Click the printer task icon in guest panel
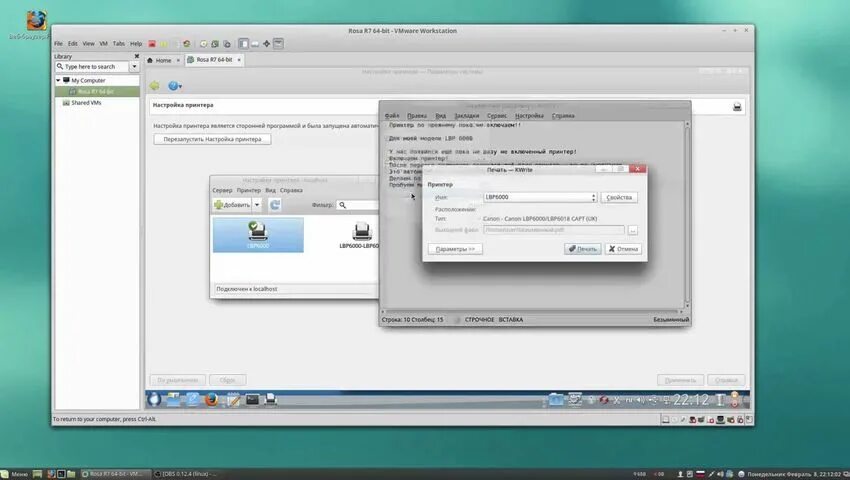 point(271,400)
